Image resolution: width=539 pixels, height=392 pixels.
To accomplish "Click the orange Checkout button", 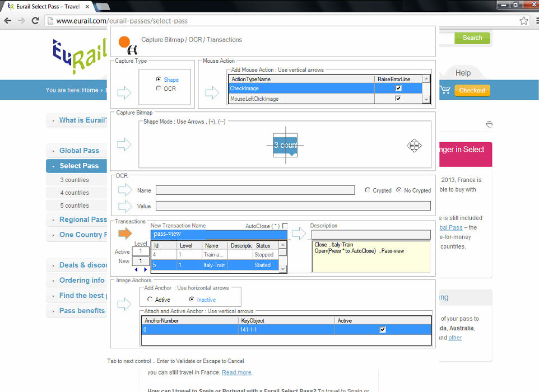I will tap(472, 90).
